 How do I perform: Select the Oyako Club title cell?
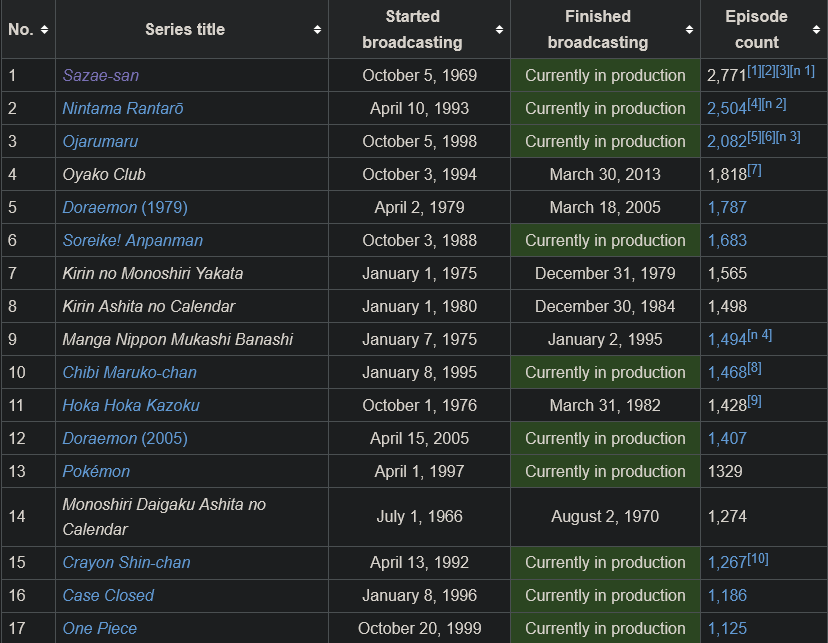click(x=192, y=174)
